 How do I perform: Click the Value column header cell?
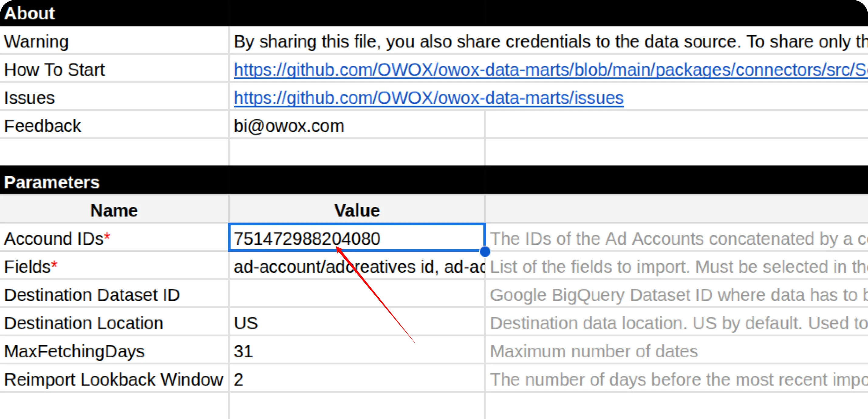[357, 210]
